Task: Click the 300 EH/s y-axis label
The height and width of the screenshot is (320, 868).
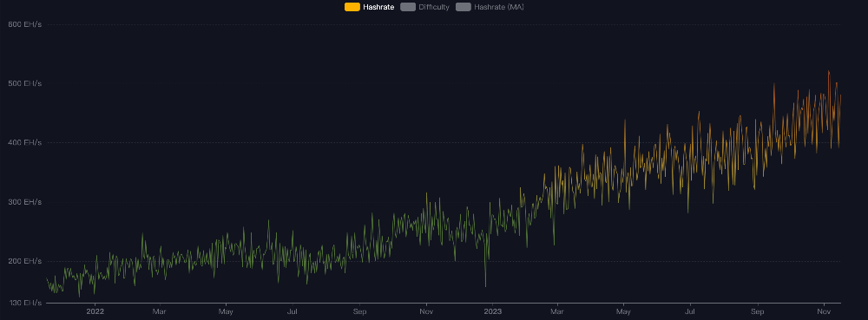Action: click(25, 202)
